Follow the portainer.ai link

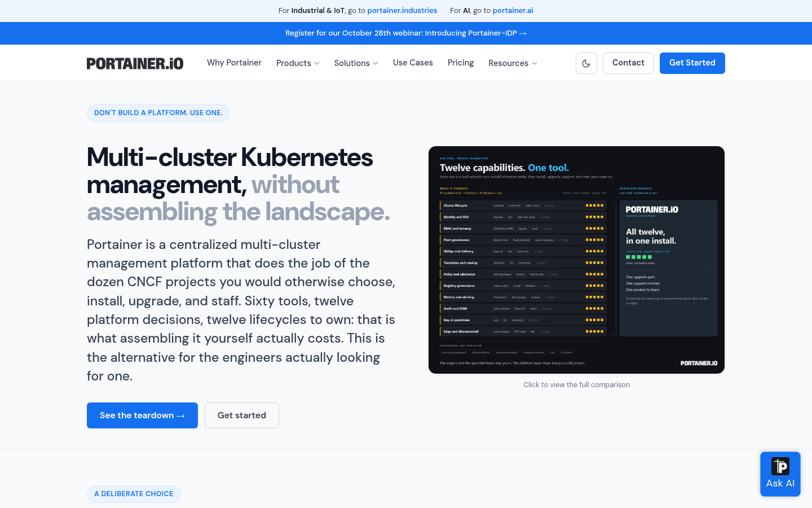tap(513, 11)
